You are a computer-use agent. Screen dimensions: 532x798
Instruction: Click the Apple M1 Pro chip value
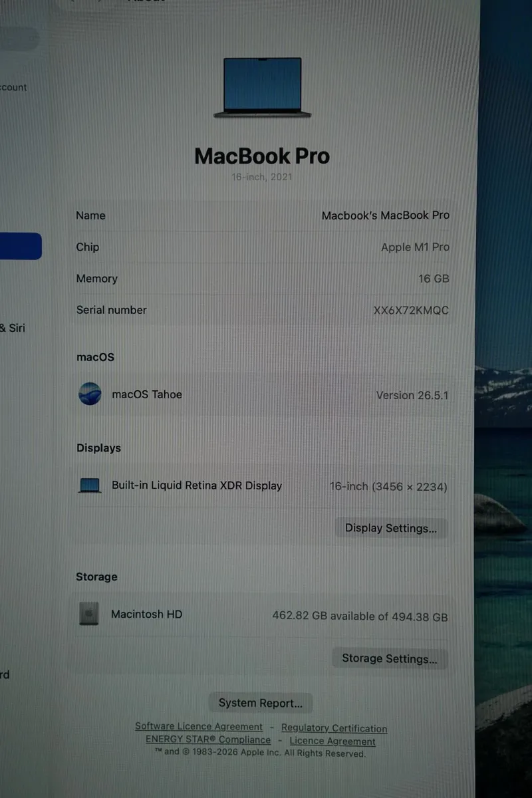(x=415, y=247)
